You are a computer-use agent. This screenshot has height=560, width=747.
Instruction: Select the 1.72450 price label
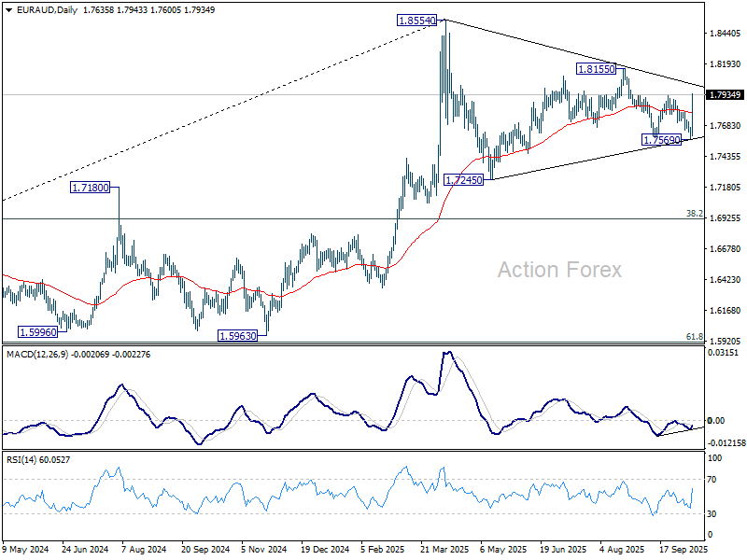coord(463,180)
